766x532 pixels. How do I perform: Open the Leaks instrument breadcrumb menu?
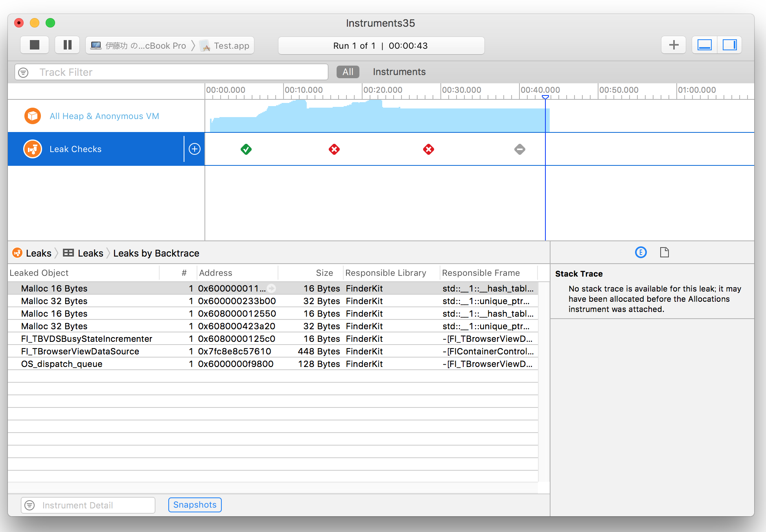click(33, 253)
